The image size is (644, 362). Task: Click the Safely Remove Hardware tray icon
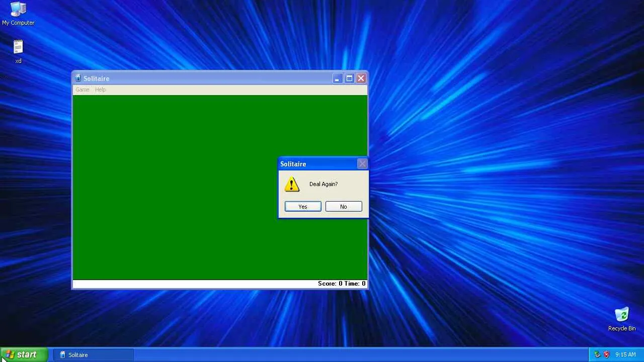pos(597,354)
